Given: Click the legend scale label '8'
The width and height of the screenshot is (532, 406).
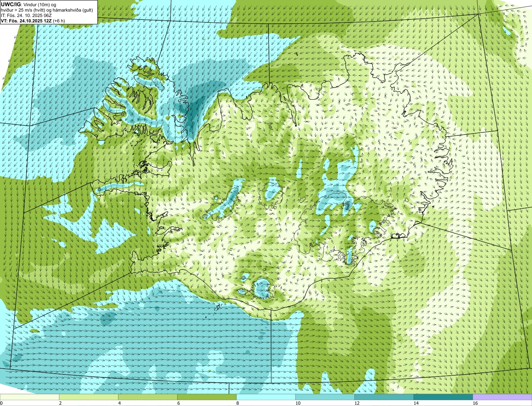Looking at the screenshot, I should pyautogui.click(x=238, y=403).
